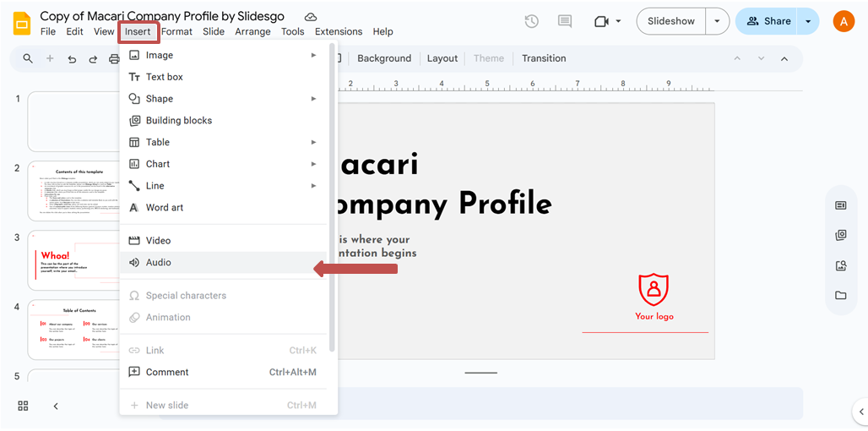Viewport: 868px width, 431px height.
Task: Open the Tools menu
Action: (292, 31)
